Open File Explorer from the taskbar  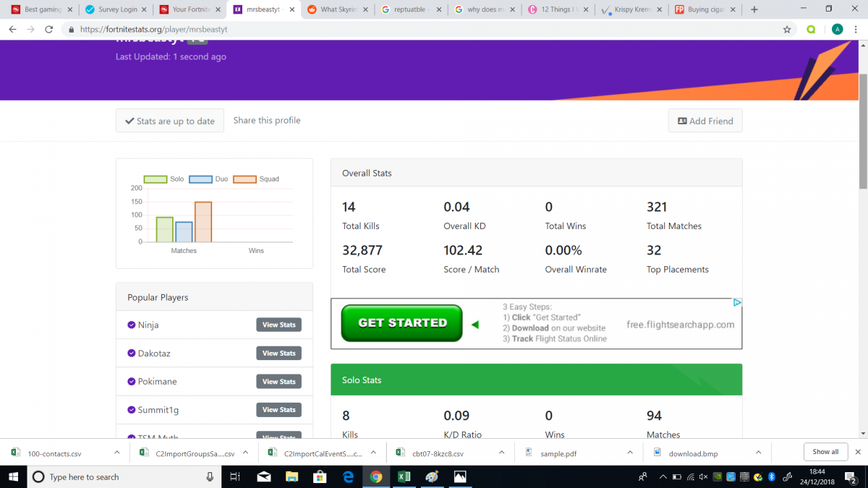(292, 476)
